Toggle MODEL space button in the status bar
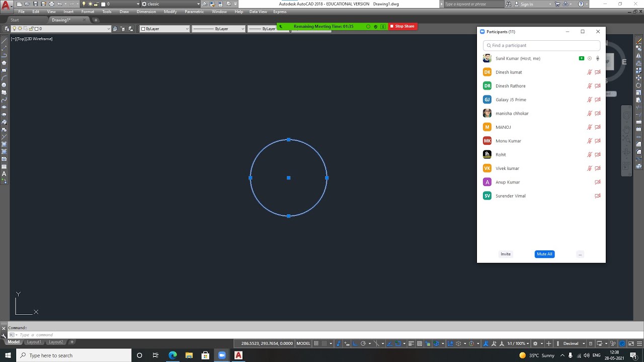 [303, 343]
